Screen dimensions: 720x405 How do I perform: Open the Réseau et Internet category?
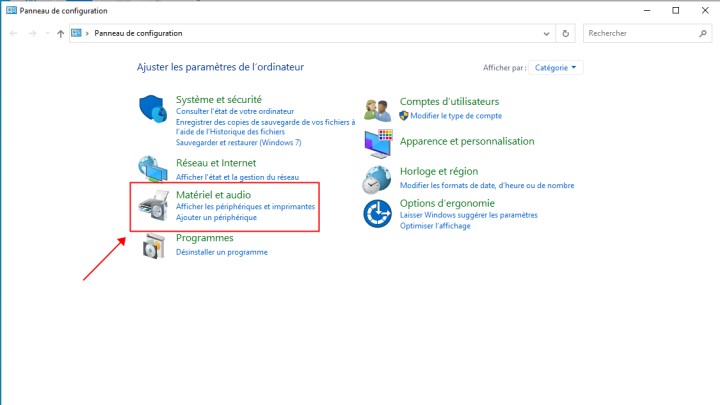[216, 163]
